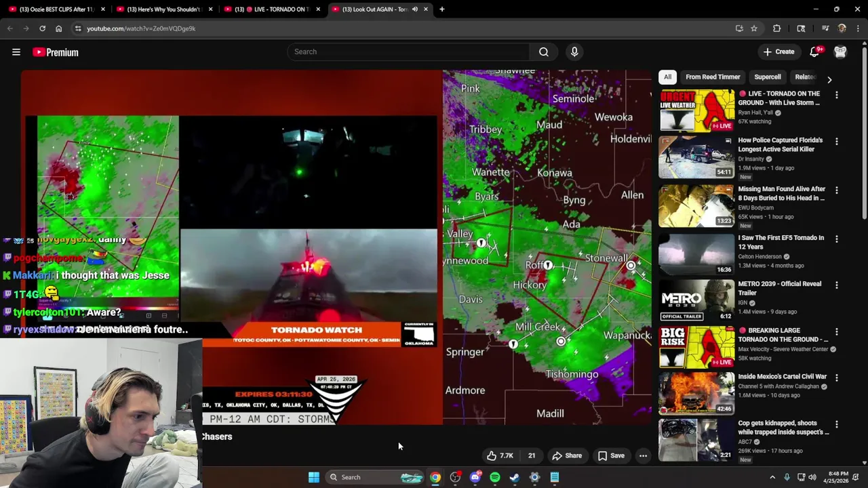Share the current video

click(567, 455)
